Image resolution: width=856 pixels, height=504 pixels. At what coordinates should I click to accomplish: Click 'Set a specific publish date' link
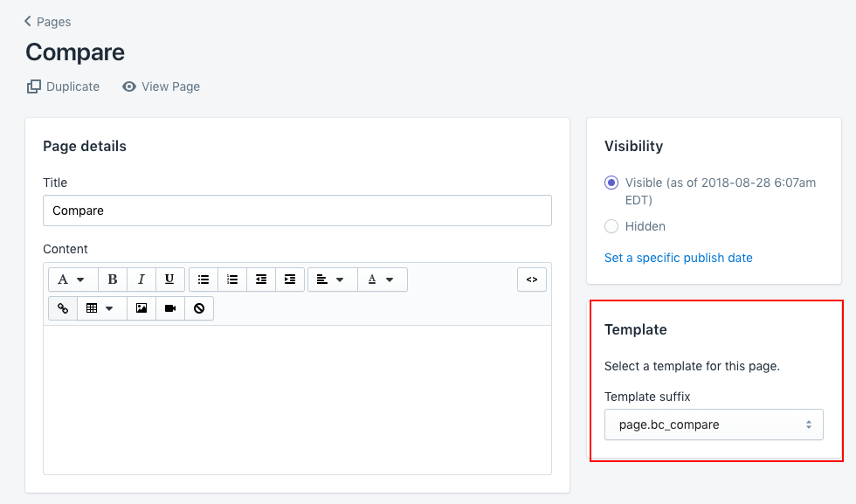pos(678,258)
